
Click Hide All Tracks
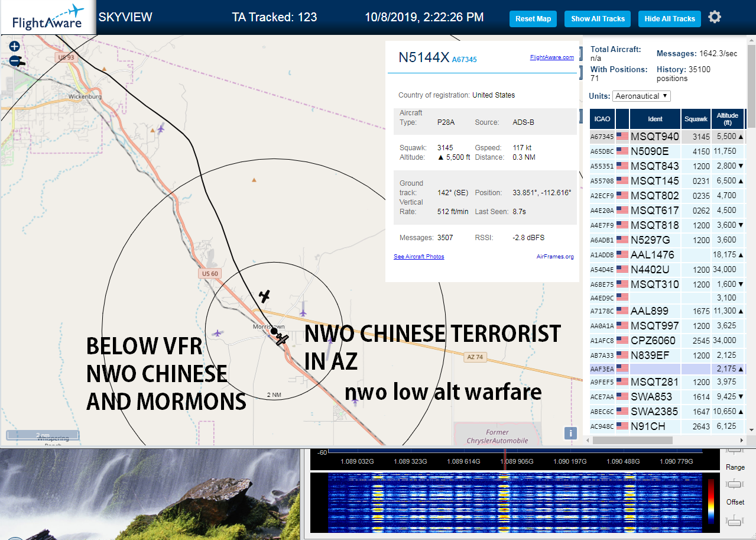[x=670, y=19]
